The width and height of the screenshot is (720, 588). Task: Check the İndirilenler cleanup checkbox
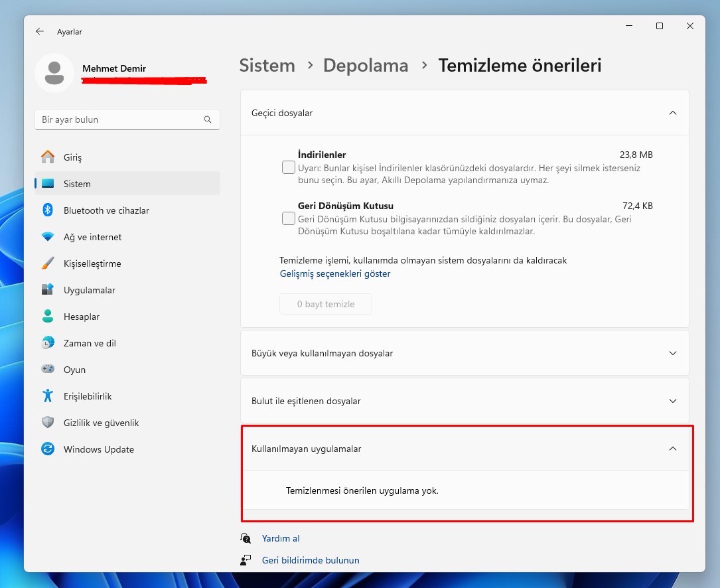pyautogui.click(x=288, y=167)
